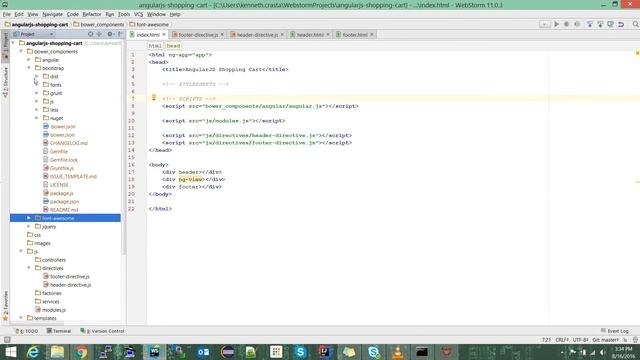Hide the Project tool window
This screenshot has width=640, height=360.
pos(120,34)
